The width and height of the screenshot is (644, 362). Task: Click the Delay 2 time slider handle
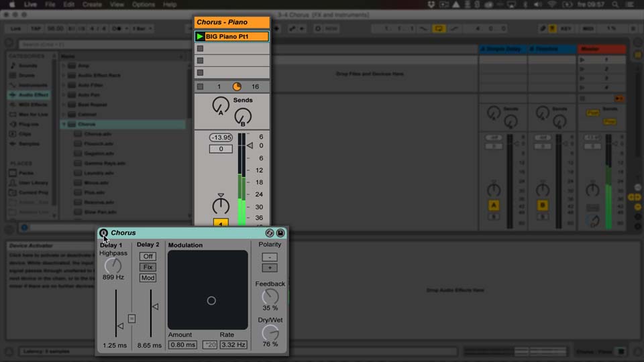point(155,306)
